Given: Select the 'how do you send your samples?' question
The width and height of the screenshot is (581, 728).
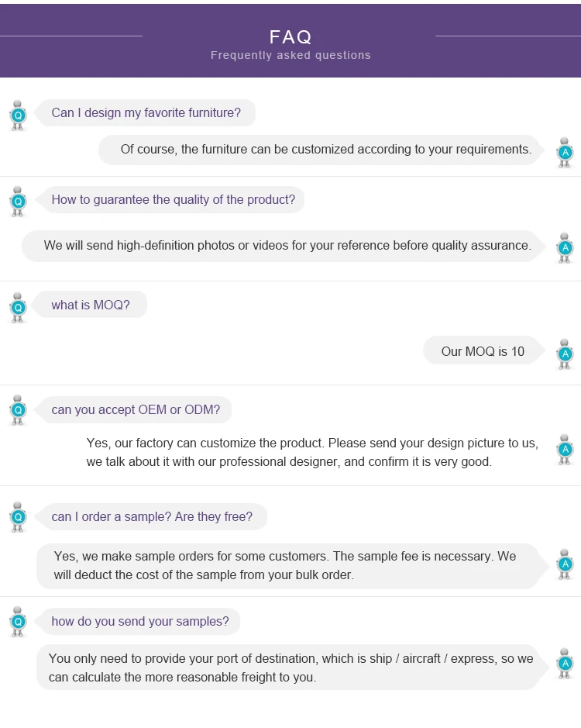Looking at the screenshot, I should pyautogui.click(x=140, y=622).
